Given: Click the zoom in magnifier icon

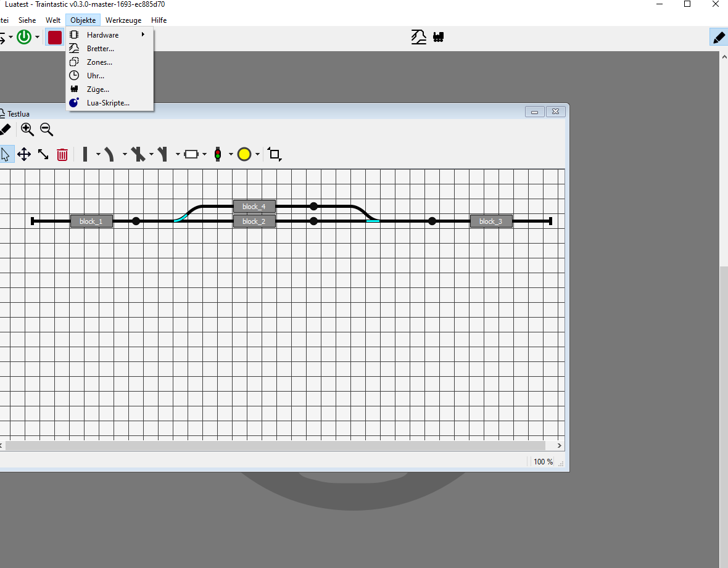Looking at the screenshot, I should pyautogui.click(x=27, y=129).
